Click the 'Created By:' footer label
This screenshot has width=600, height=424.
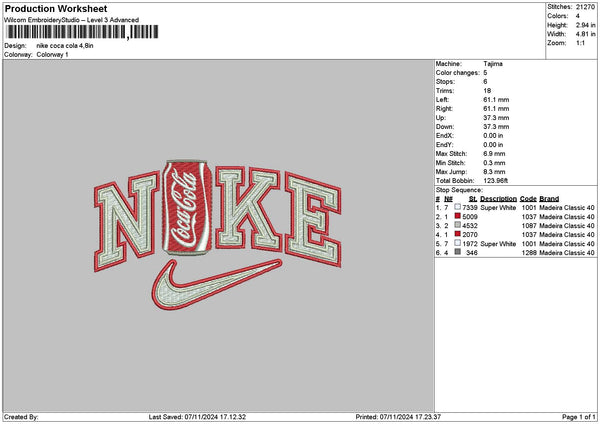21,417
